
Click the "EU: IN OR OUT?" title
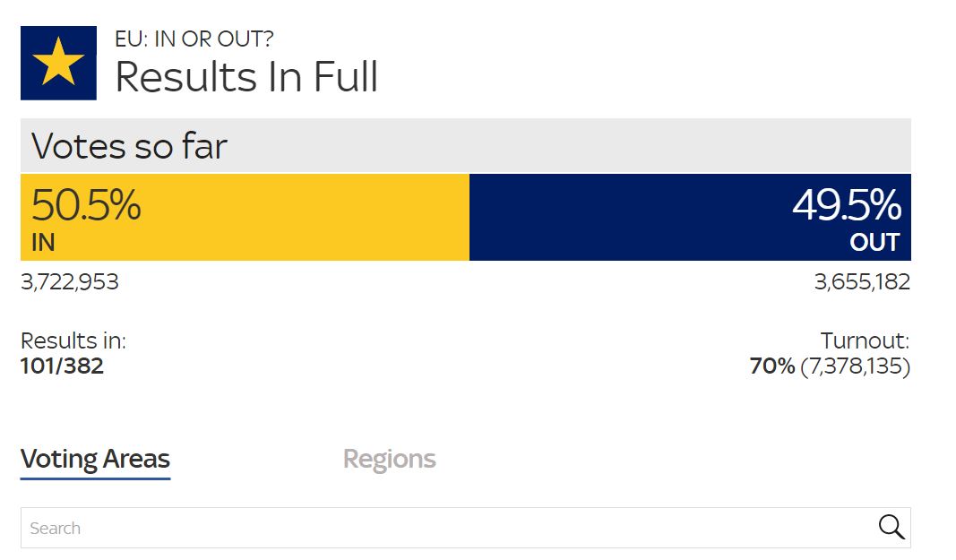tap(194, 39)
